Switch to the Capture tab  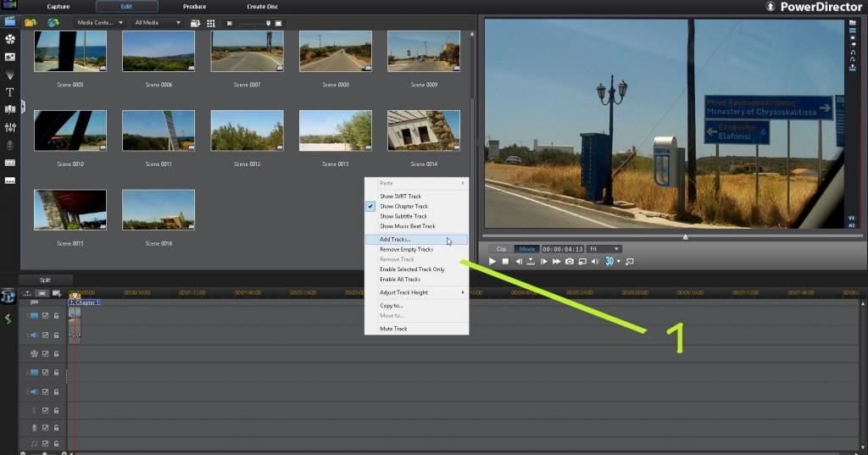pos(58,7)
